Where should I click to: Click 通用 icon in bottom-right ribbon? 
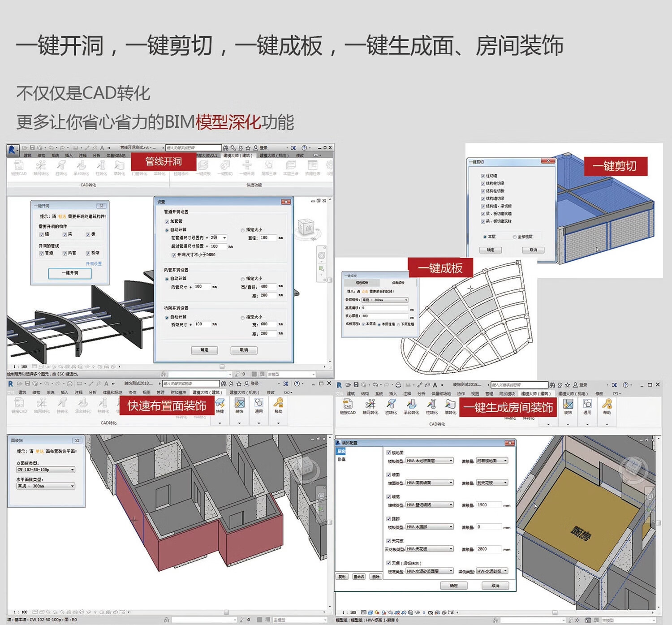click(x=587, y=405)
